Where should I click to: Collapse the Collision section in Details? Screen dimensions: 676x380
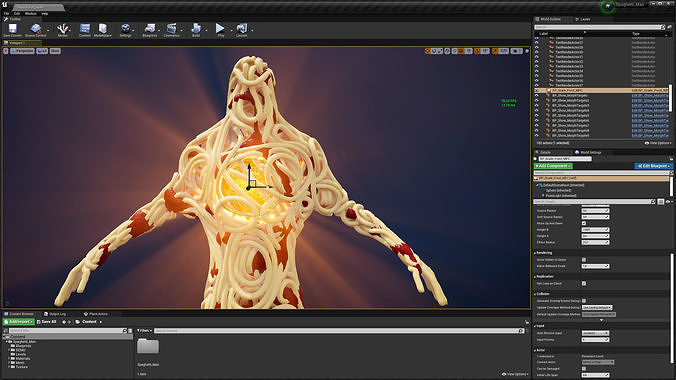[x=535, y=294]
